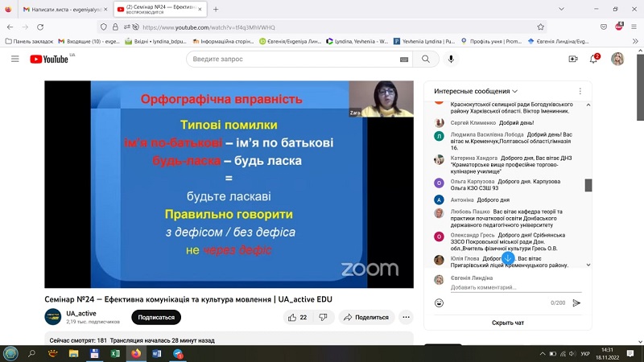
Task: Activate voice search microphone
Action: pos(451,59)
